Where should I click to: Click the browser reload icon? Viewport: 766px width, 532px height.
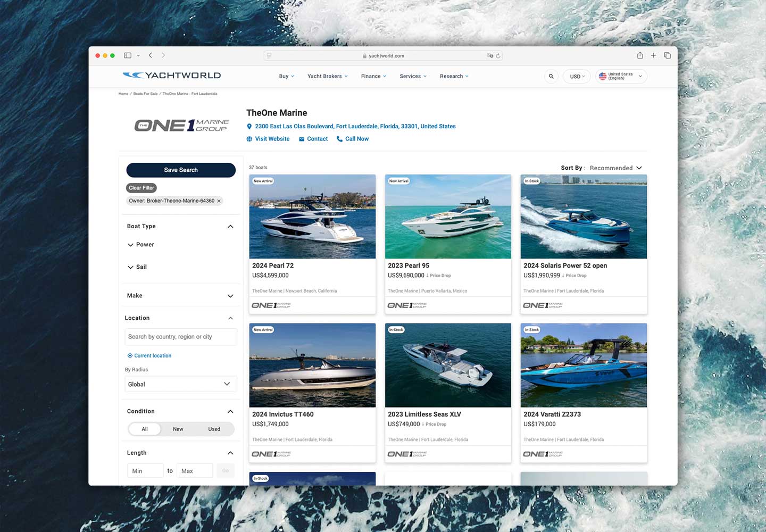[498, 56]
